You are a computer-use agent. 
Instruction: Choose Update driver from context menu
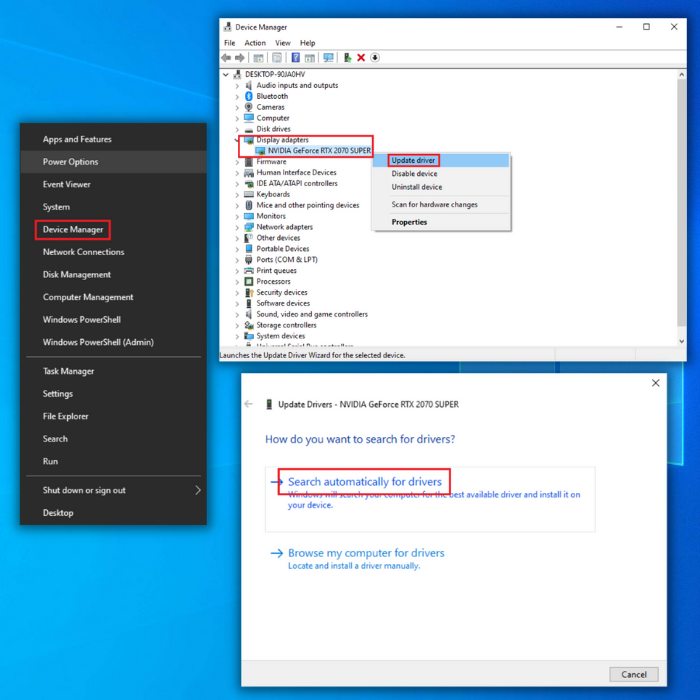pos(442,160)
